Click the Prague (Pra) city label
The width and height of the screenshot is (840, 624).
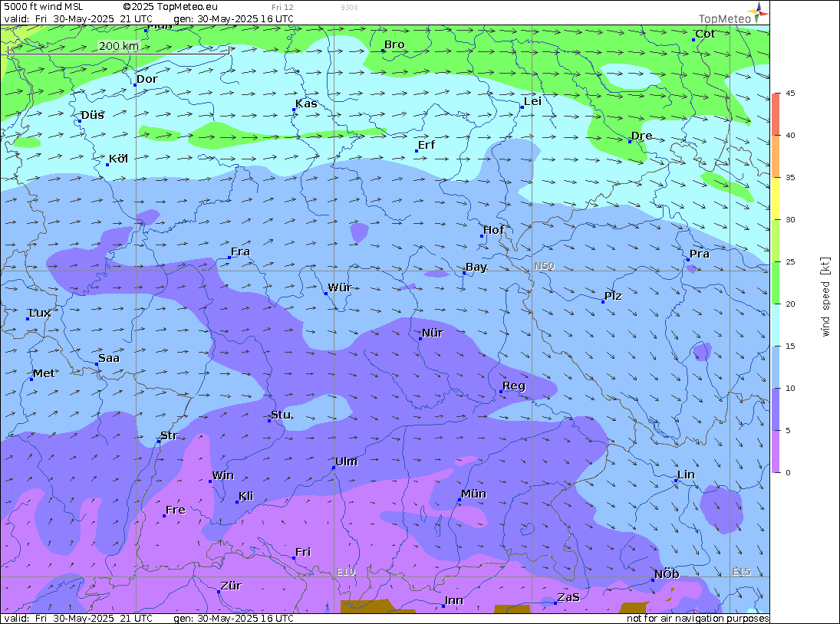pos(700,254)
